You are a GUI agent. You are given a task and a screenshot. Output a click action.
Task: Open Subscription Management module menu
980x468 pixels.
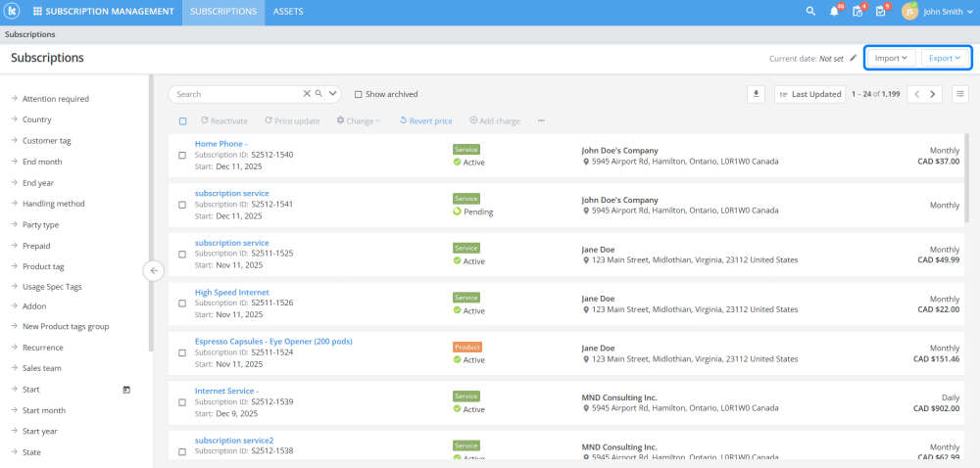point(104,12)
